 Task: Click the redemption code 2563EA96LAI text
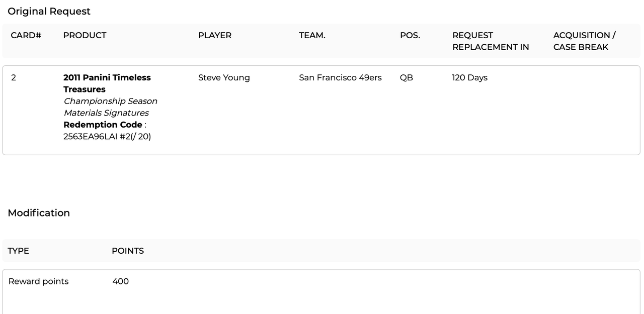[90, 136]
